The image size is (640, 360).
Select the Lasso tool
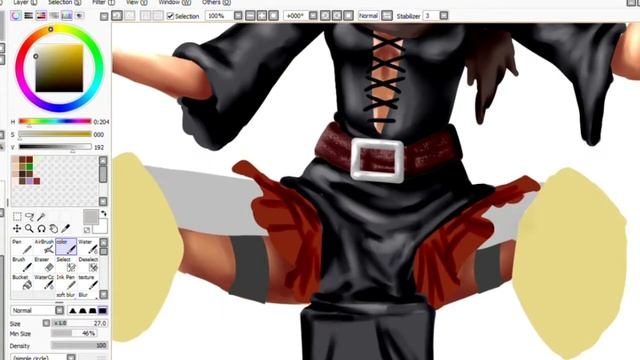[29, 216]
